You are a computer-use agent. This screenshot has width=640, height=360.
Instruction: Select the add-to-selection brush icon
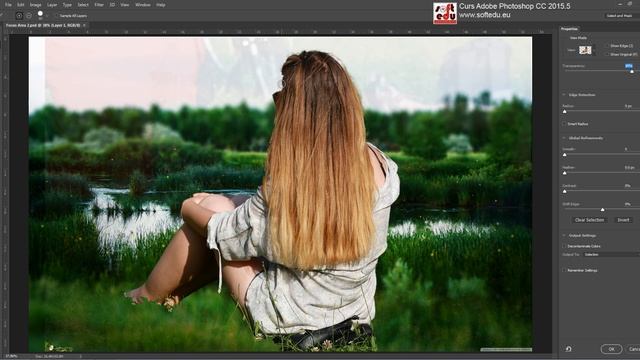pyautogui.click(x=19, y=16)
